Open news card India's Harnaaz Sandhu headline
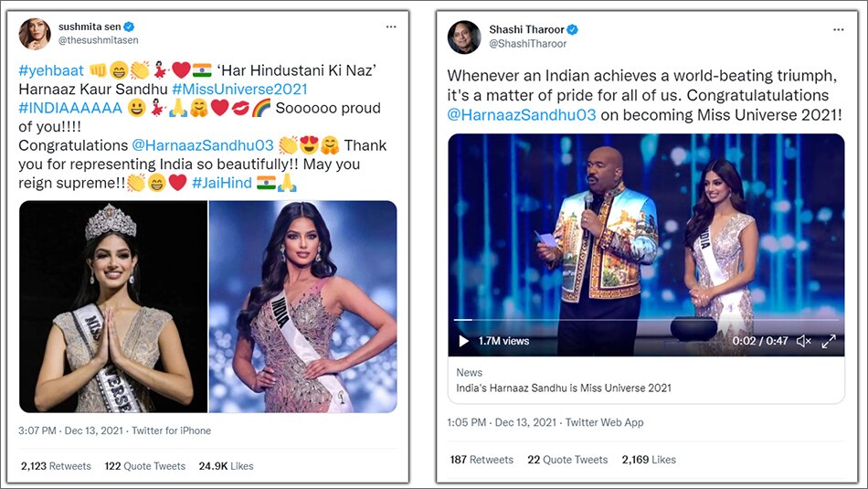 (564, 388)
